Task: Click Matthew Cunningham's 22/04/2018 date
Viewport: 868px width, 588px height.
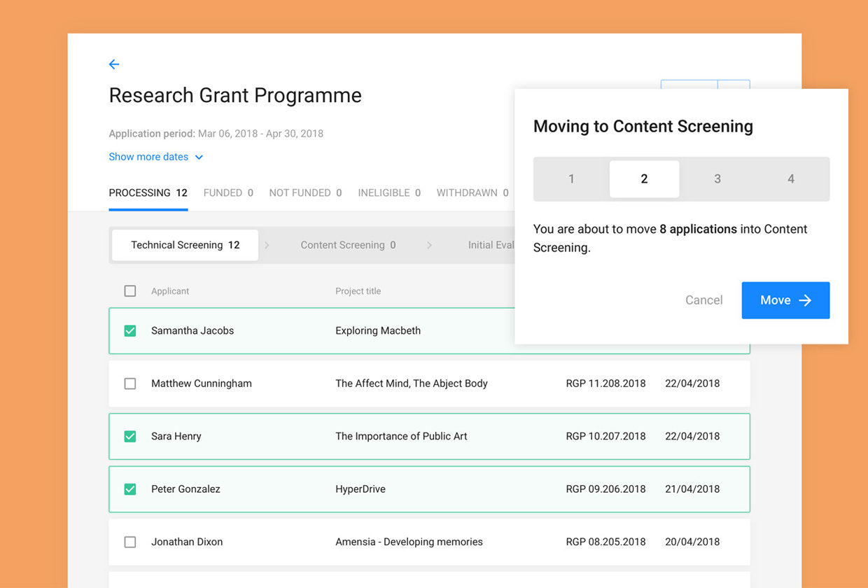Action: point(692,384)
